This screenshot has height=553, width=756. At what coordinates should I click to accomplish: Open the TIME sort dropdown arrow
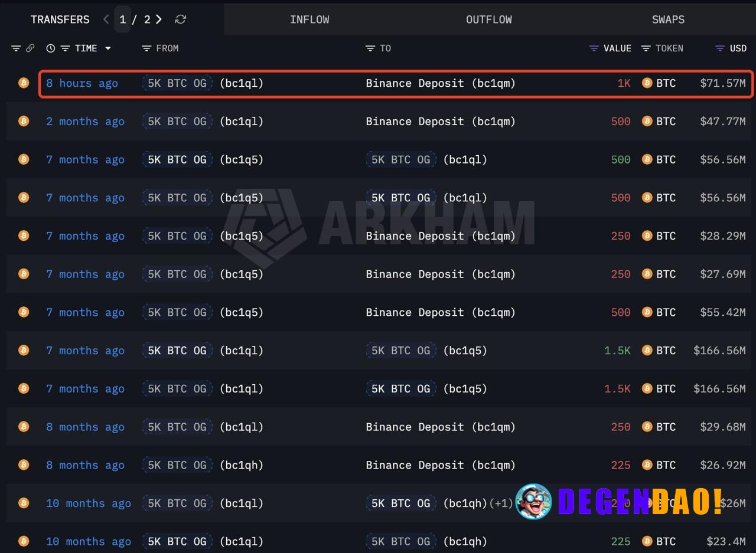pyautogui.click(x=108, y=48)
